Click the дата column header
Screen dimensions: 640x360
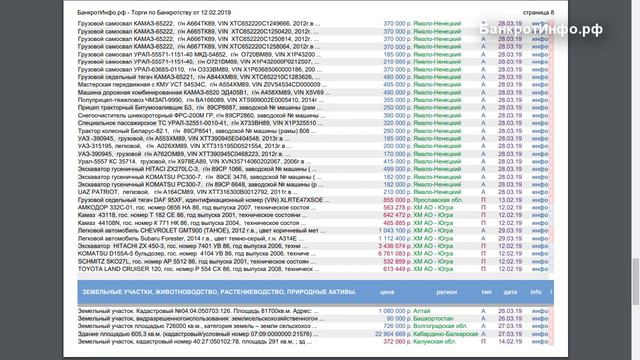[510, 292]
